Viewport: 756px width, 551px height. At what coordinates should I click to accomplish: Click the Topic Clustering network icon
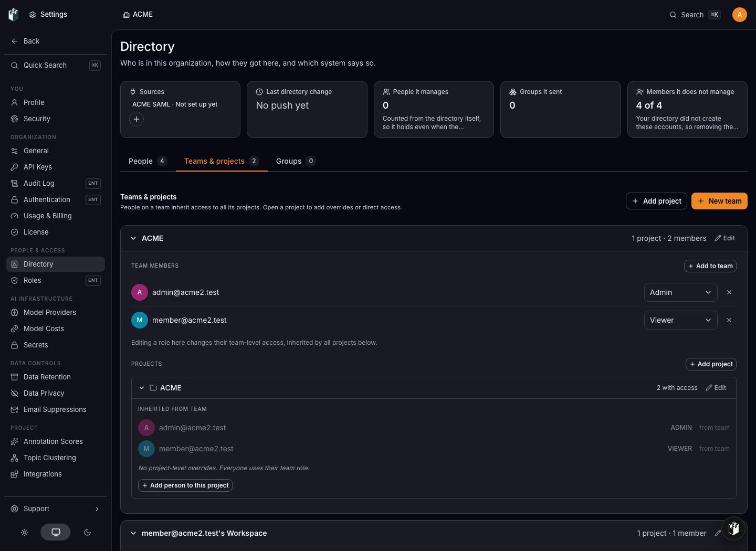15,458
